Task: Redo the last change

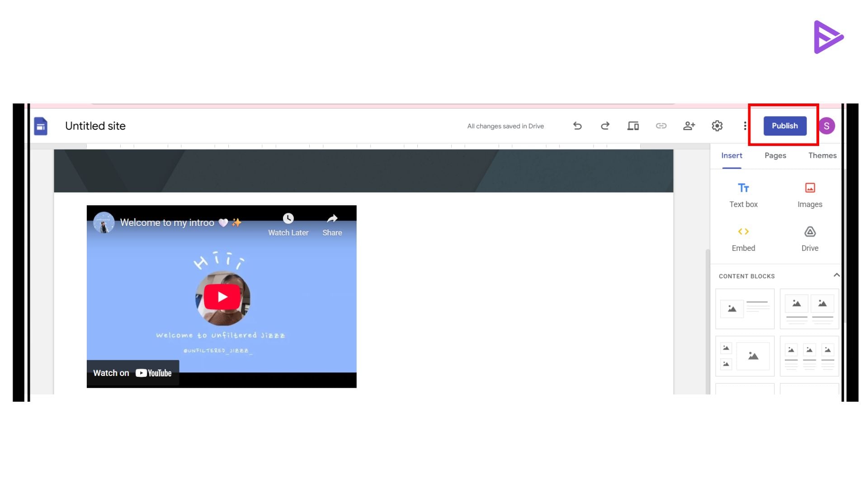Action: click(x=605, y=126)
